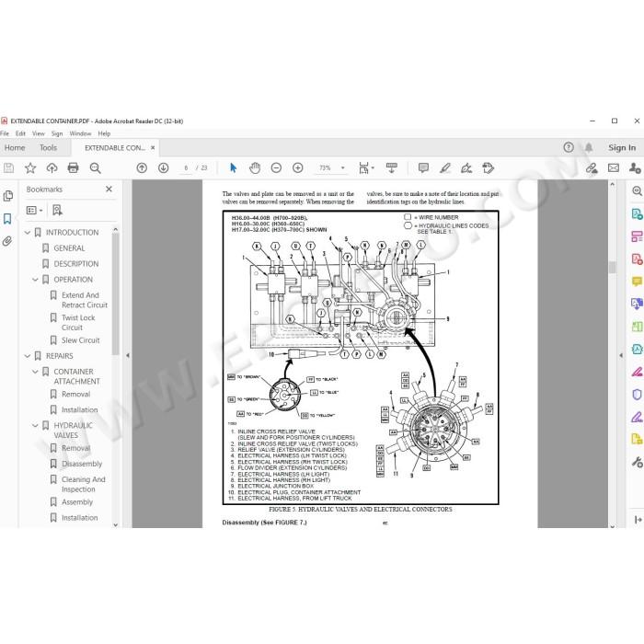Click the Sign In button

coord(622,147)
